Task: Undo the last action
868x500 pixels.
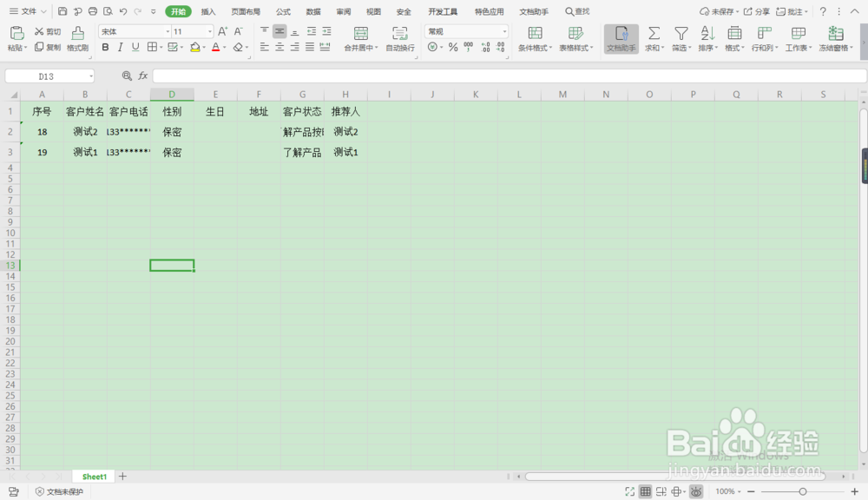Action: coord(123,11)
